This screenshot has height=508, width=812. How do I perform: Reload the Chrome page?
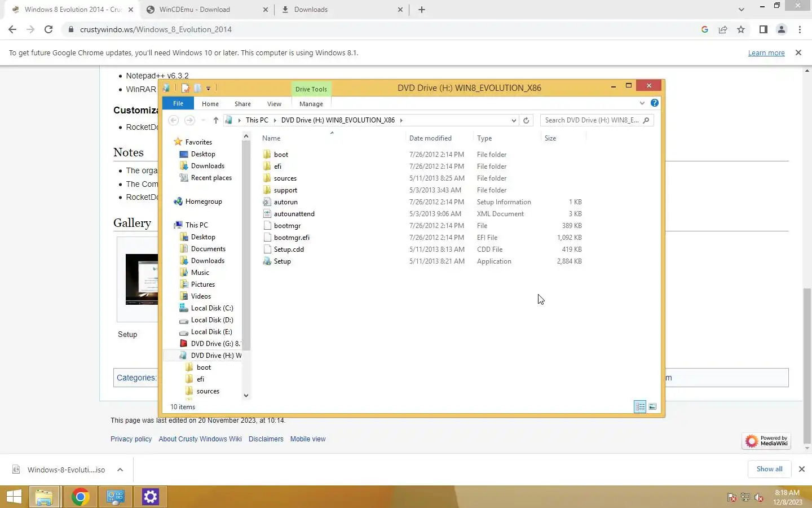48,29
